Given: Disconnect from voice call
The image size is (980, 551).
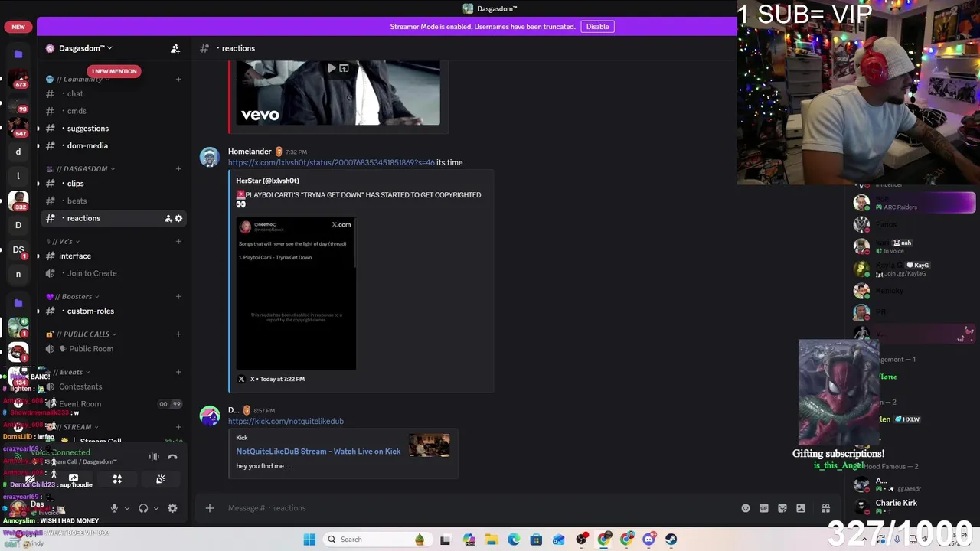Looking at the screenshot, I should 172,457.
